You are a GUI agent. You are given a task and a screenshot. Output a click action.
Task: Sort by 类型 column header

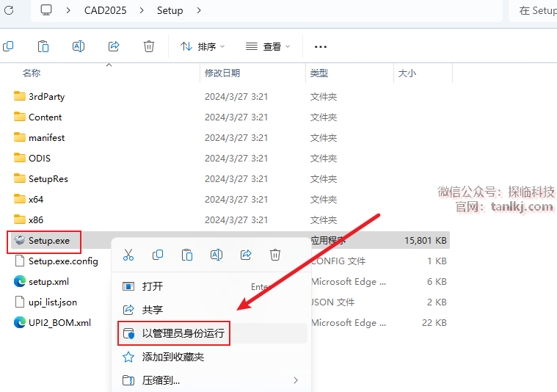319,73
